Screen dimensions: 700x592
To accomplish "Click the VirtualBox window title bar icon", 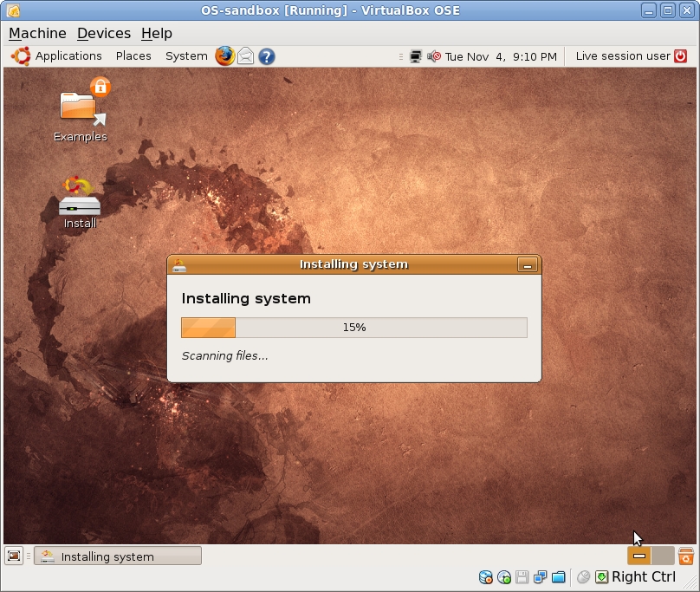I will tap(13, 10).
